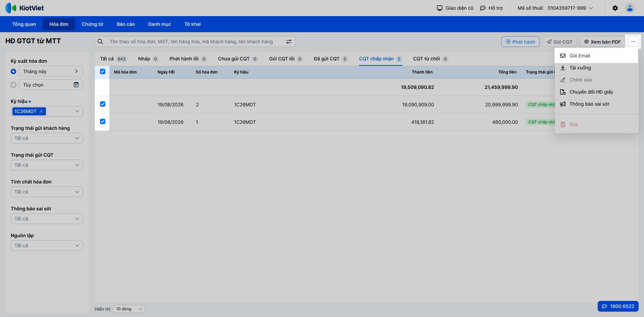644x317 pixels.
Task: Sort by the Thành tiền column header
Action: [x=422, y=72]
